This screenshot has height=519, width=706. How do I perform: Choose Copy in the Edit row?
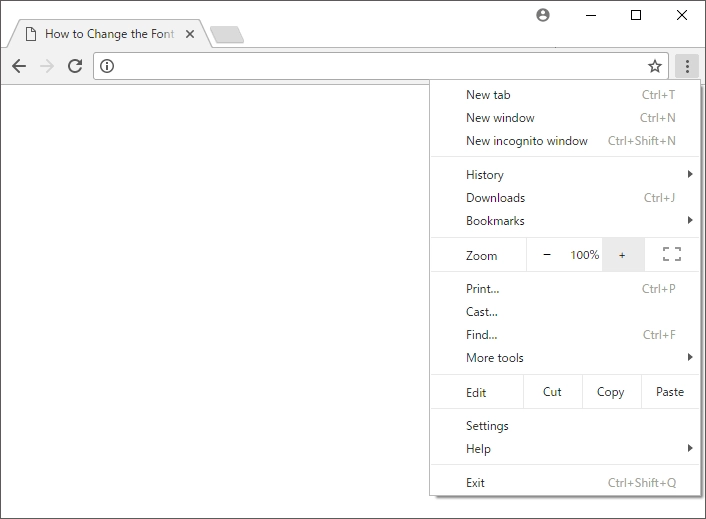pyautogui.click(x=611, y=392)
